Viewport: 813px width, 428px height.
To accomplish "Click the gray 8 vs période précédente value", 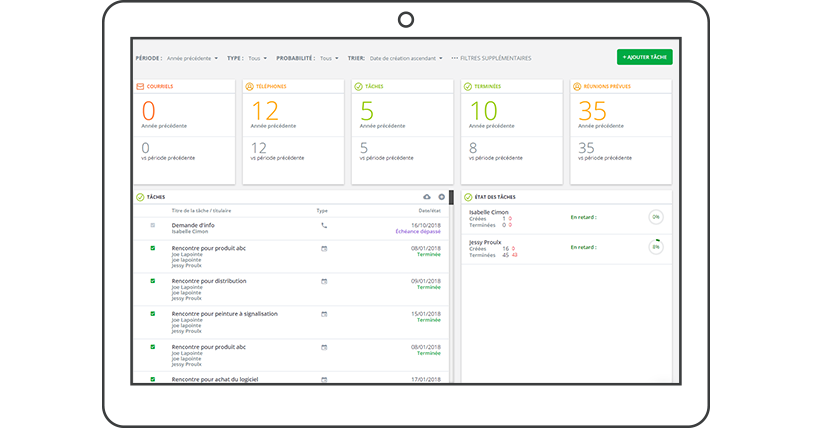I will (x=473, y=148).
